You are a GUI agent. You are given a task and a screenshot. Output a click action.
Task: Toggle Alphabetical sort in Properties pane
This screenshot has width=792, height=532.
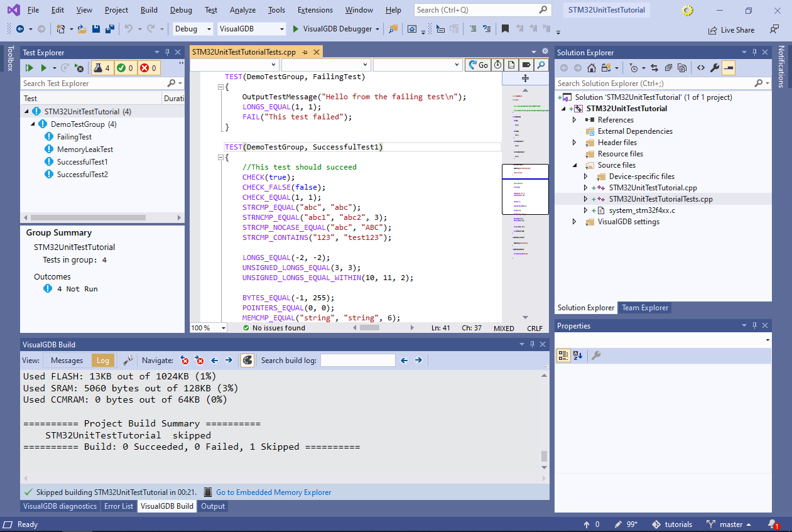click(578, 356)
